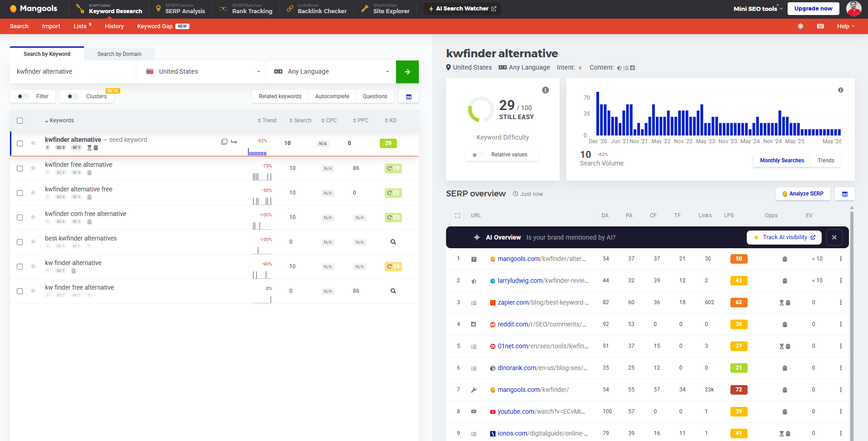Click the red LPS 72 badge
The image size is (868, 441).
click(x=739, y=390)
